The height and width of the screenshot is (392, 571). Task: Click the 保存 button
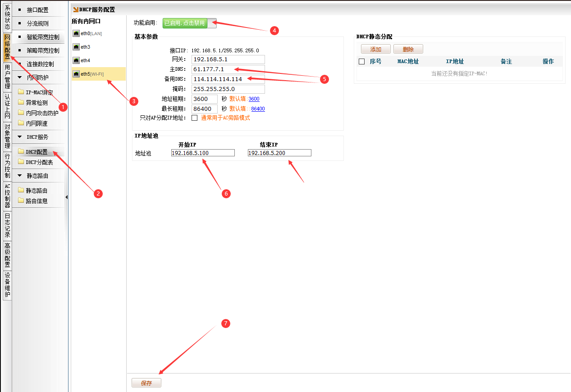click(146, 383)
